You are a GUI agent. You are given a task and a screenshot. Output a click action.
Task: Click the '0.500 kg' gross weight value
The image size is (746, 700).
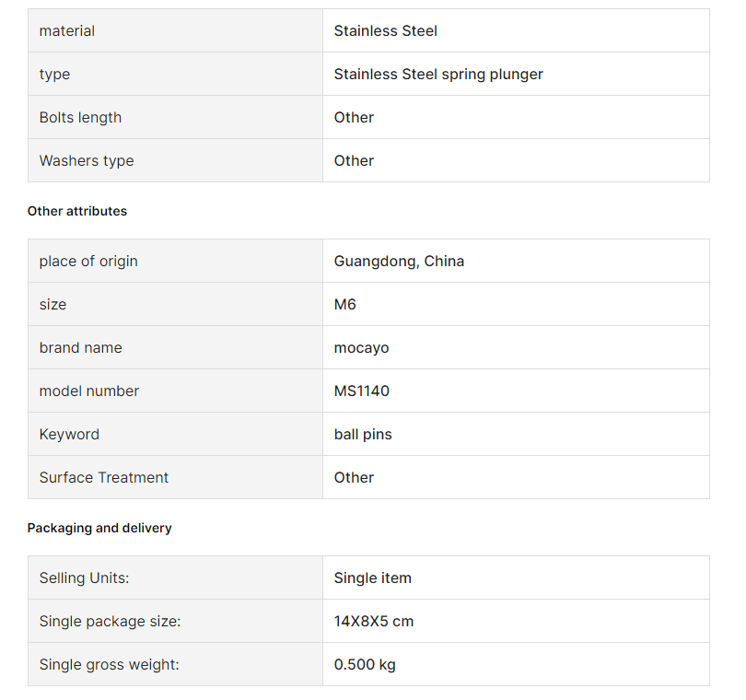point(365,665)
